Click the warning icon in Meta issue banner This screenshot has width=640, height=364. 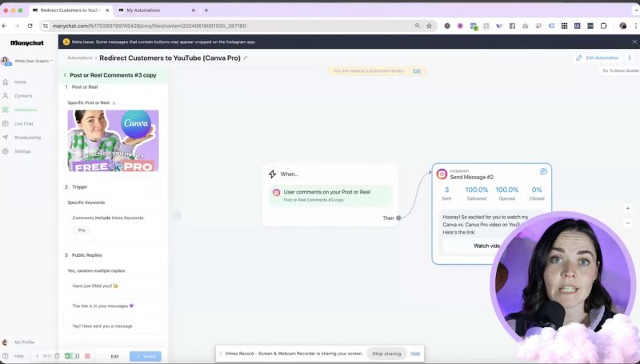(66, 42)
